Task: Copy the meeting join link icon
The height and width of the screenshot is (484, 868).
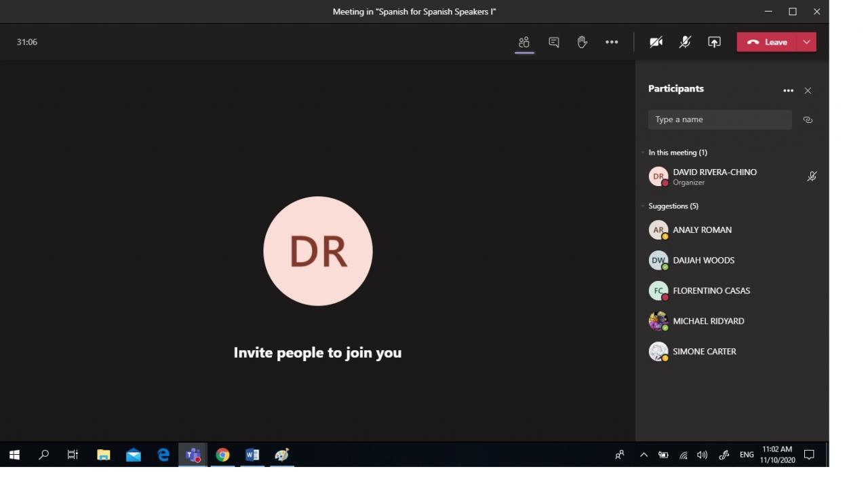Action: pyautogui.click(x=808, y=119)
